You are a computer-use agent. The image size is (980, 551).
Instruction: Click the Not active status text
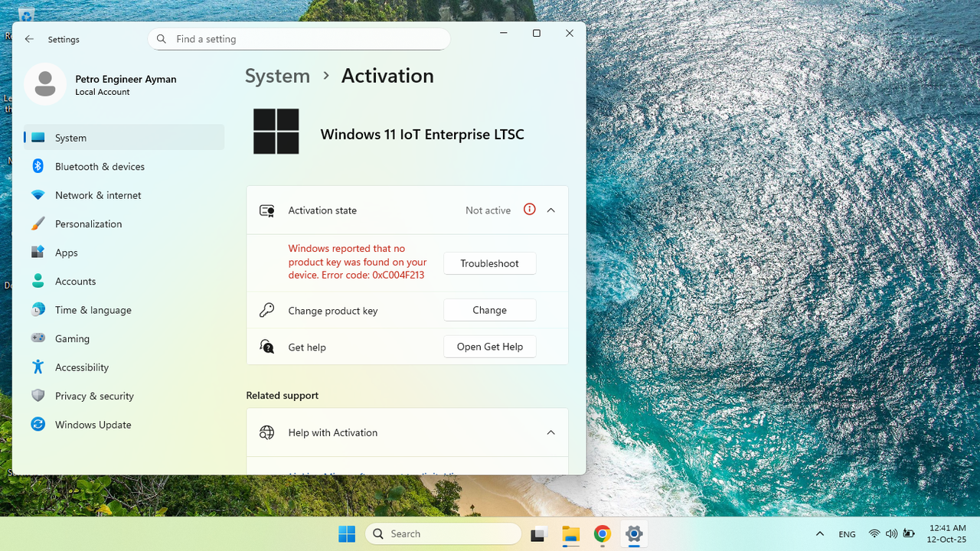pos(488,210)
